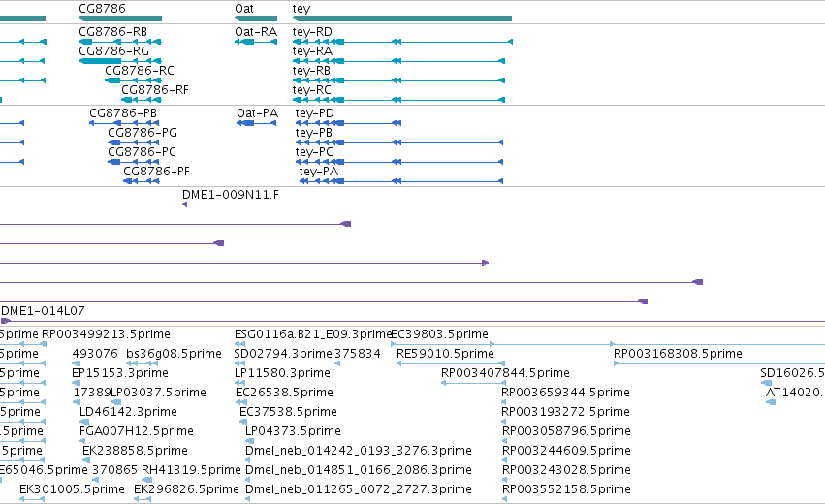Select EST EC39803.5prime
Viewport: 825px width, 504px height.
(x=440, y=334)
